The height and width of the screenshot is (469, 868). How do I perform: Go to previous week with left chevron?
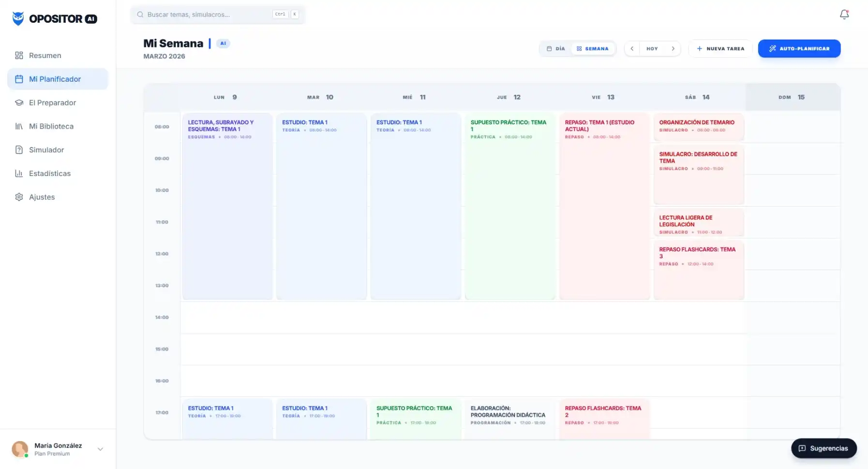632,49
